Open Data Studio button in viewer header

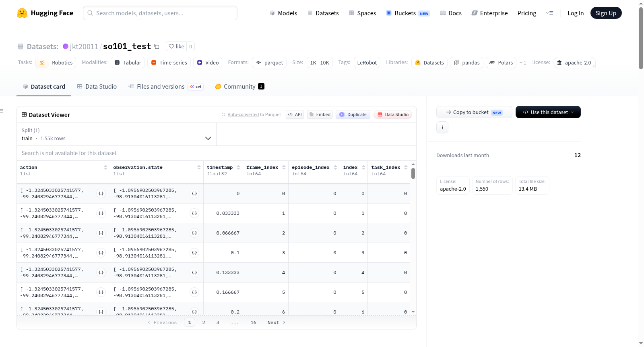393,114
